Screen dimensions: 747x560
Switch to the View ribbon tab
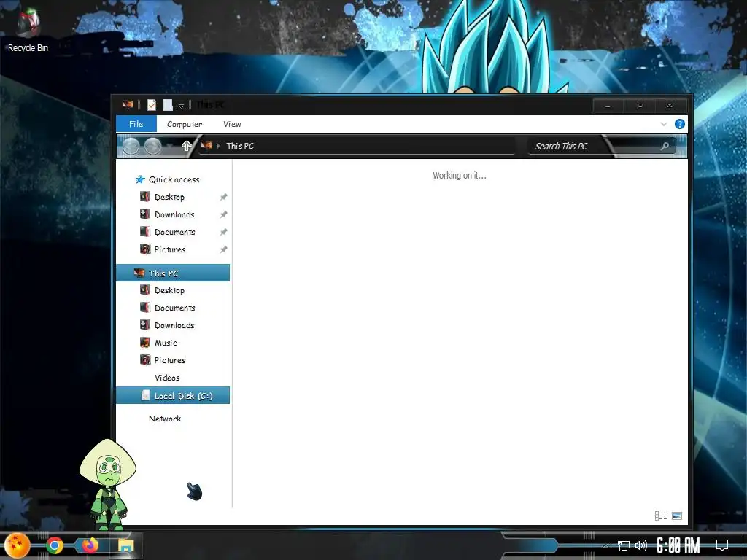tap(232, 124)
